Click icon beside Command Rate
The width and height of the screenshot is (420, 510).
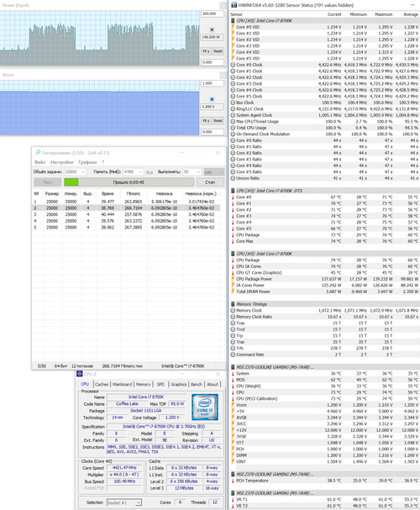pos(233,355)
